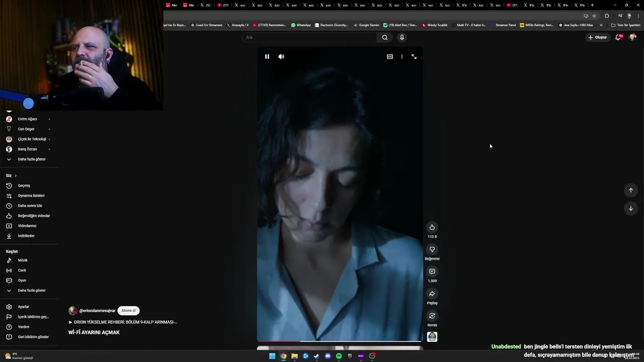Click the YouTube search magnifier button
The image size is (644, 362).
tap(385, 37)
